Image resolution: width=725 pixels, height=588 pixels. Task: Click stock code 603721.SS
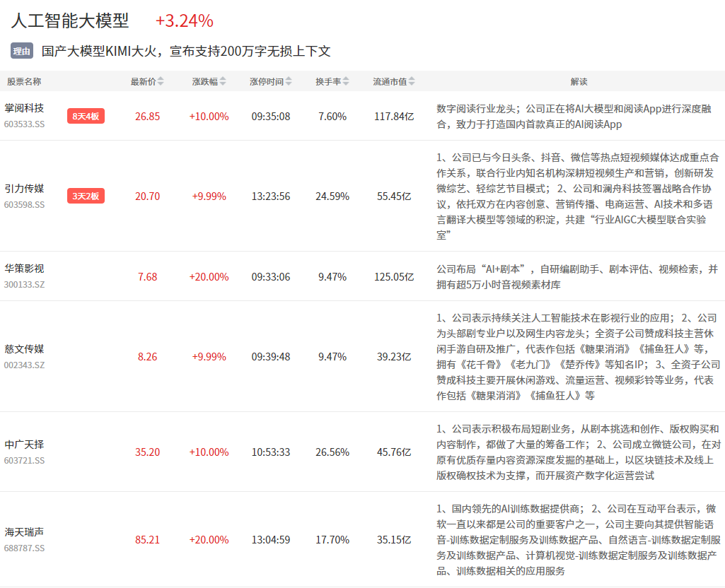pos(25,461)
